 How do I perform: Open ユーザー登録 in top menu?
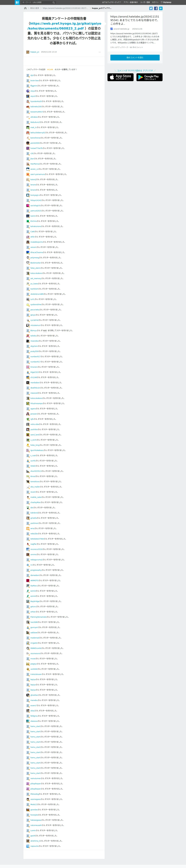145,2
